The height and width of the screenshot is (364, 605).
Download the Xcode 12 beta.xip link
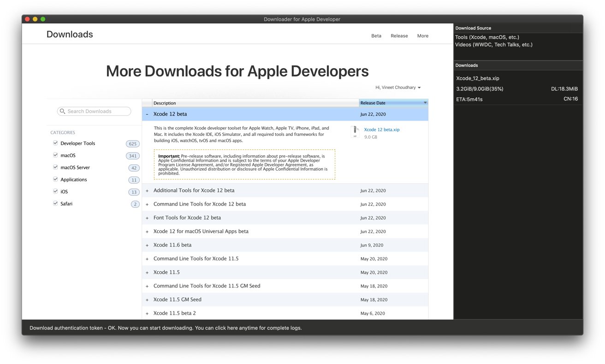click(x=382, y=130)
